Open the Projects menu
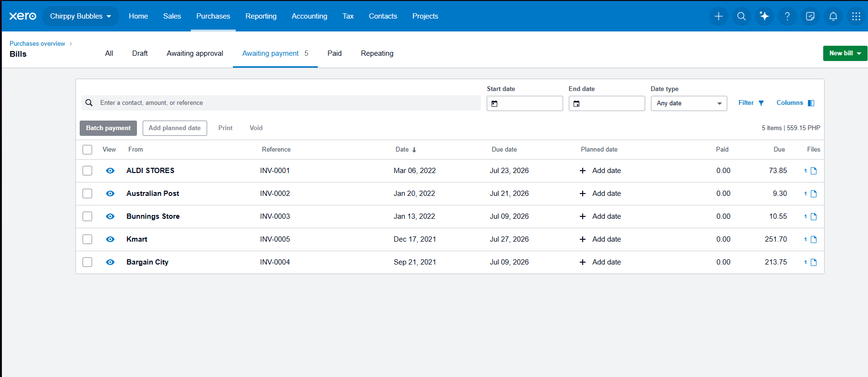This screenshot has height=377, width=868. click(425, 16)
